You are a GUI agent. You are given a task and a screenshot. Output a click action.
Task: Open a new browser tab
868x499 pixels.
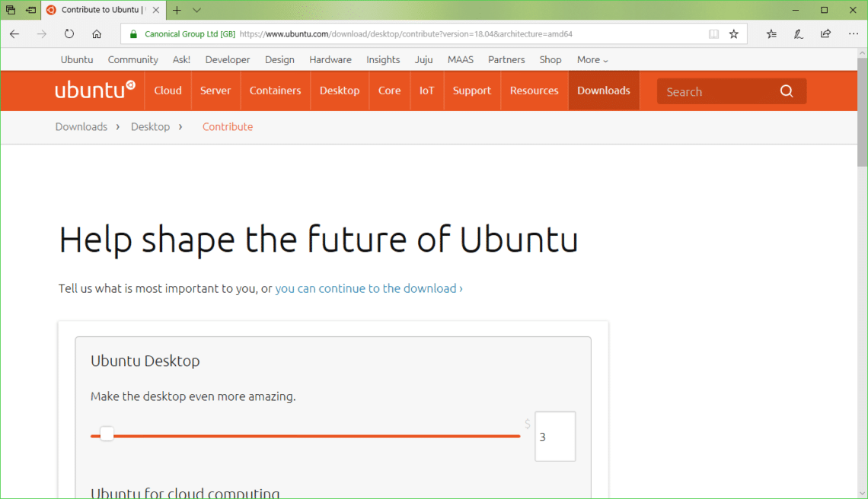coord(177,10)
